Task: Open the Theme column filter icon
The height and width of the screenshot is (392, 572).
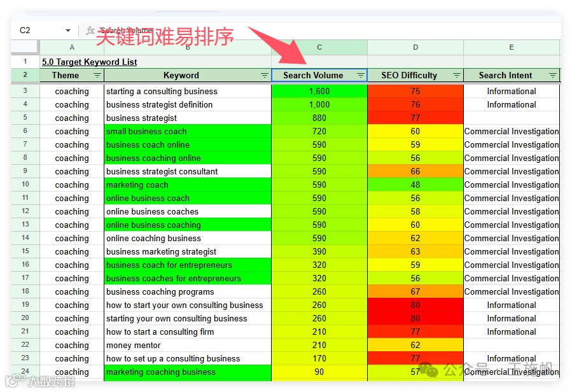Action: [97, 76]
